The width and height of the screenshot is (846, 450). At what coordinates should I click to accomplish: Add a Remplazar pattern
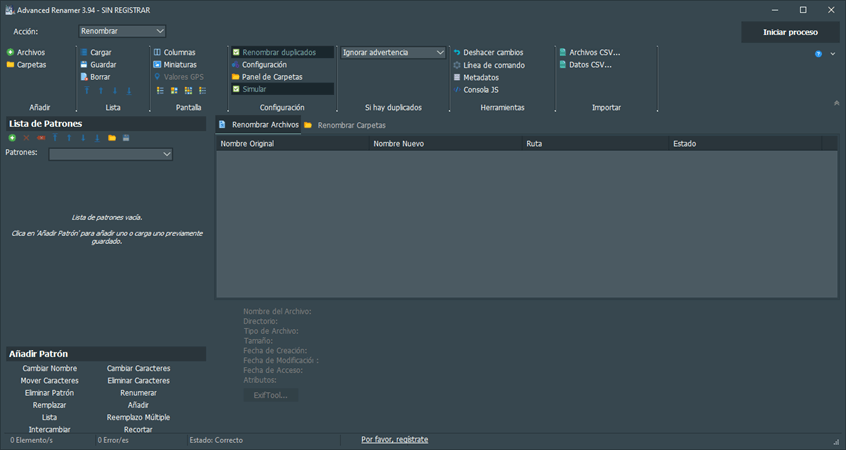point(50,405)
